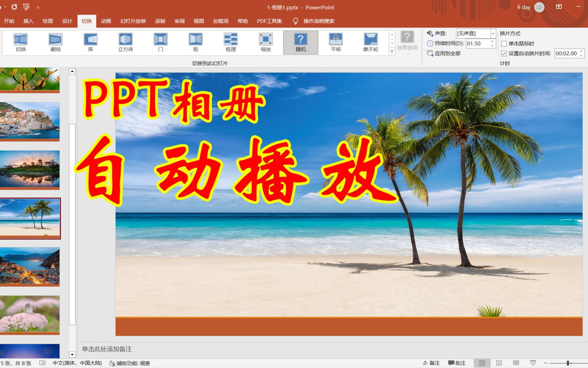Screen dimensions: 588x368
Task: Select the 随机 (Random) transition
Action: point(300,42)
